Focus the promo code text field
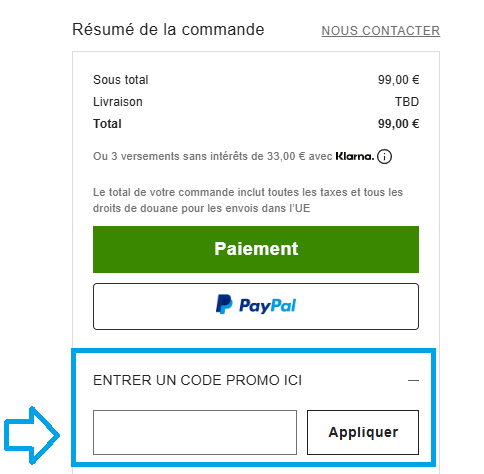The image size is (484, 474). click(x=195, y=432)
